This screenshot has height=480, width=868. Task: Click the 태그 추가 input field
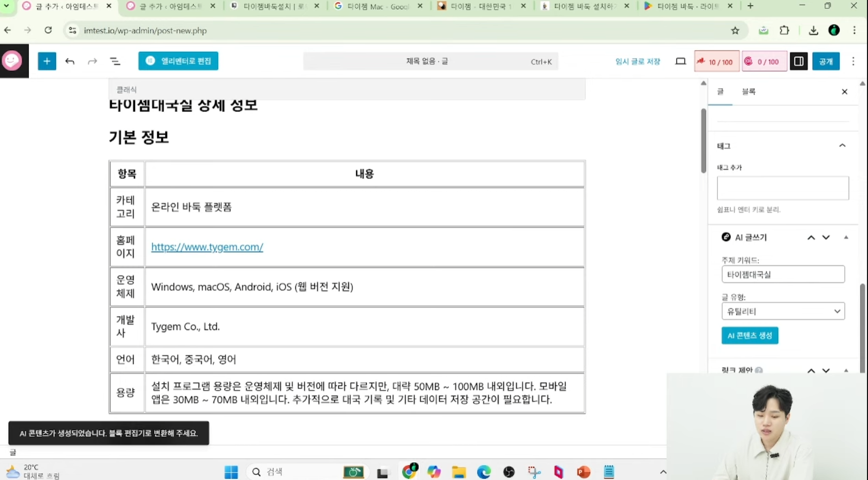click(783, 188)
